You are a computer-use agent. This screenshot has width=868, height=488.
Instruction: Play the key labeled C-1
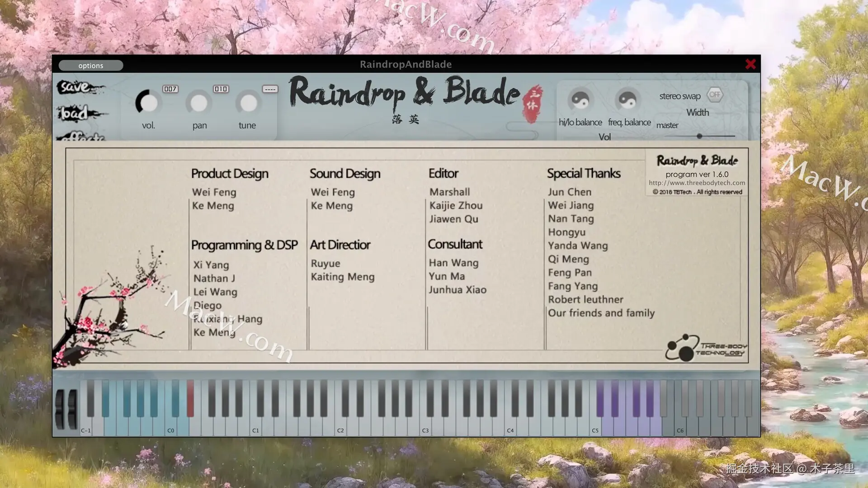click(86, 425)
